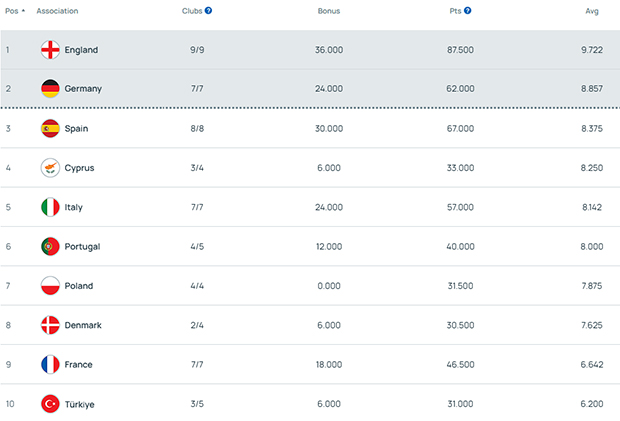Screen dimensions: 620x421
Task: Click the Spain flag icon
Action: point(50,128)
